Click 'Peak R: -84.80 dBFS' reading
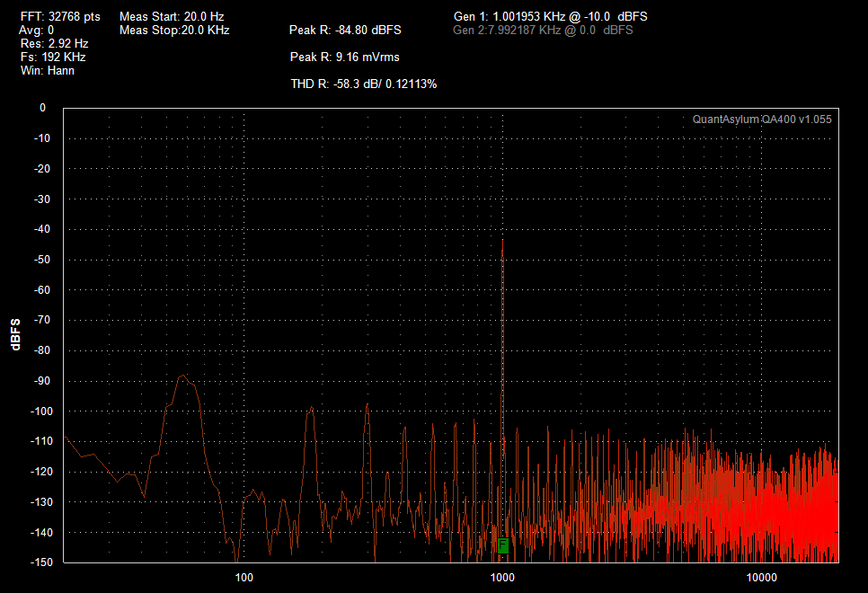The image size is (868, 593). [345, 30]
